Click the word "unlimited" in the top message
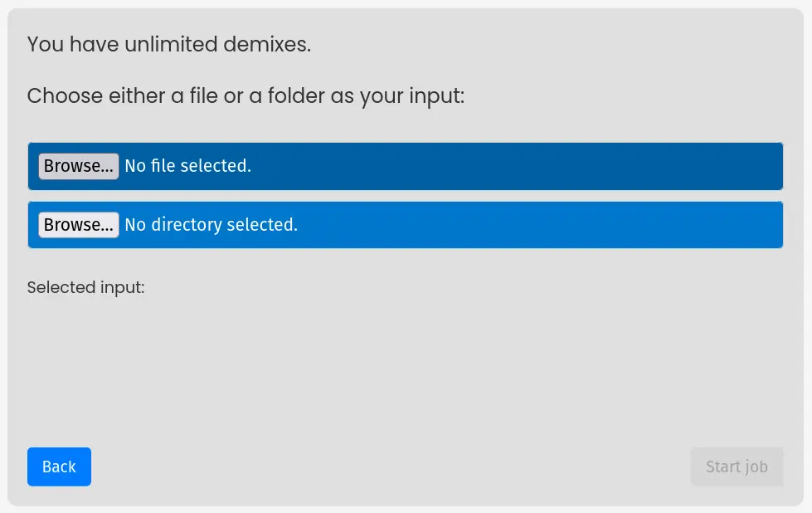The width and height of the screenshot is (812, 513). [x=171, y=44]
